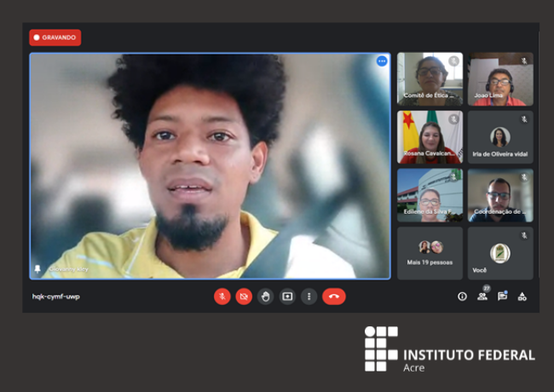
Task: Click the Iria de Oliveira vidal tile
Action: 500,137
